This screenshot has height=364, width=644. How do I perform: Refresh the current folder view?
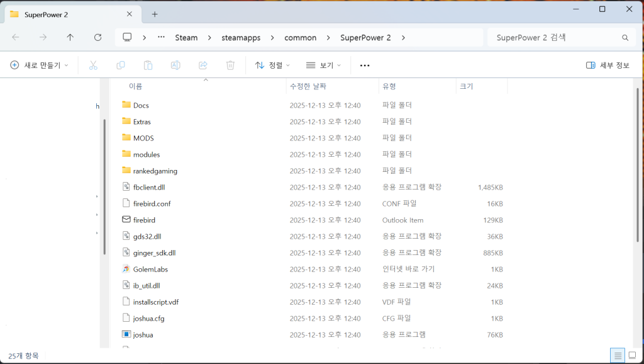pos(97,38)
